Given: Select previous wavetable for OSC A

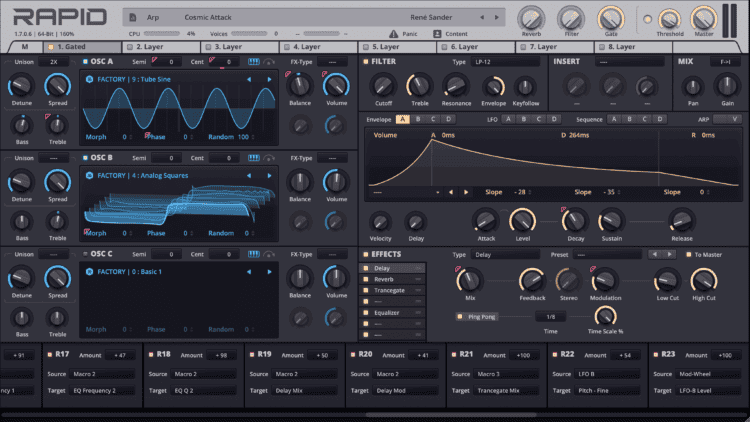Looking at the screenshot, I should pyautogui.click(x=249, y=79).
